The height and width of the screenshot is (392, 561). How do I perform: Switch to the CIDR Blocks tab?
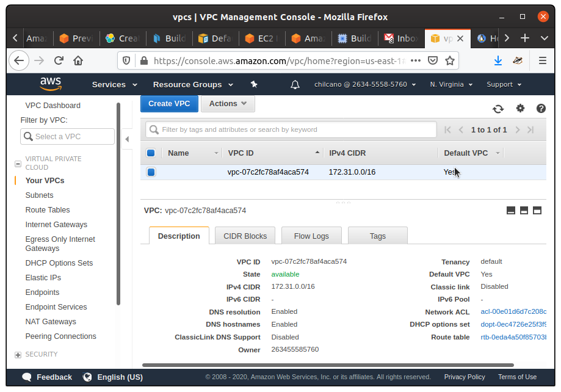click(245, 236)
